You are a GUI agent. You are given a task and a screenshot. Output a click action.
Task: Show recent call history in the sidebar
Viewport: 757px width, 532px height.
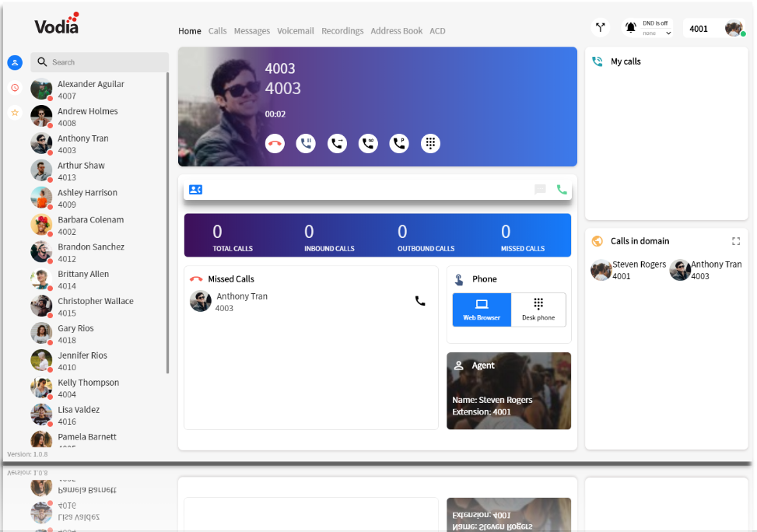click(14, 88)
